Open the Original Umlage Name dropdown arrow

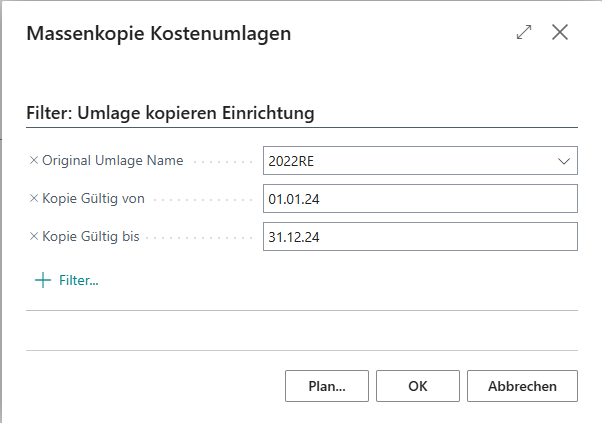(x=564, y=161)
